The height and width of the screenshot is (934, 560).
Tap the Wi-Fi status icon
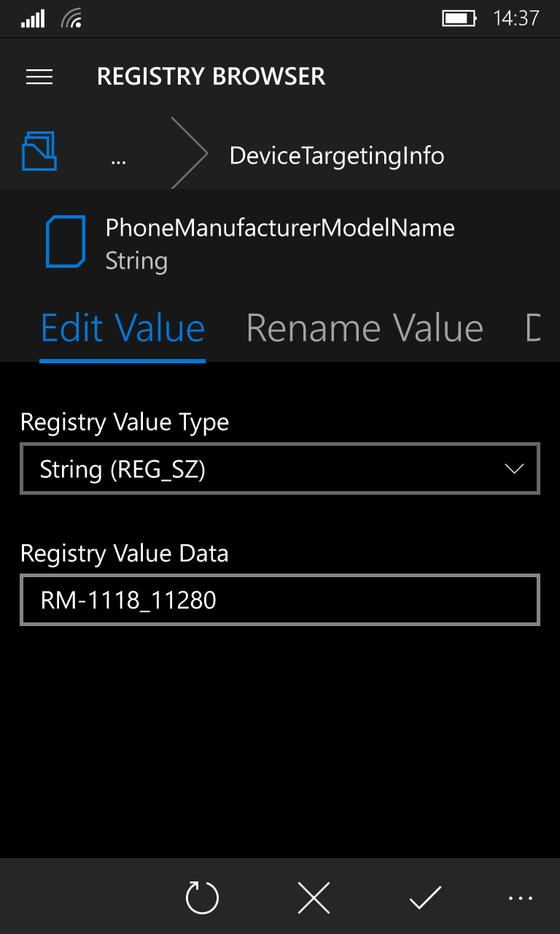coord(71,18)
